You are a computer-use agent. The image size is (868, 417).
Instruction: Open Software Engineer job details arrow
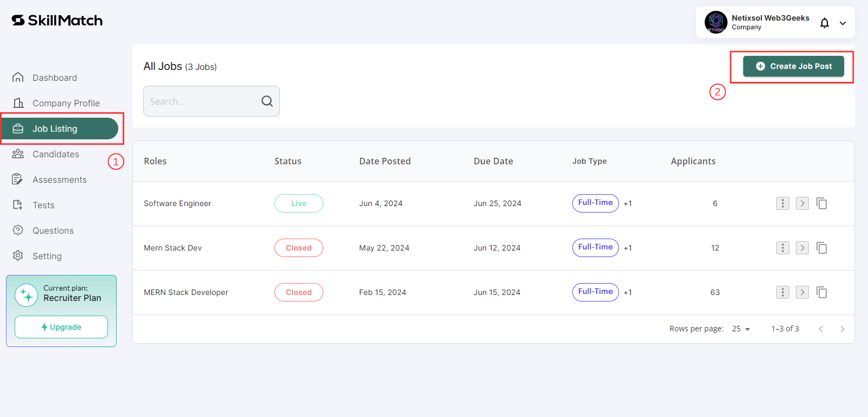click(x=802, y=203)
